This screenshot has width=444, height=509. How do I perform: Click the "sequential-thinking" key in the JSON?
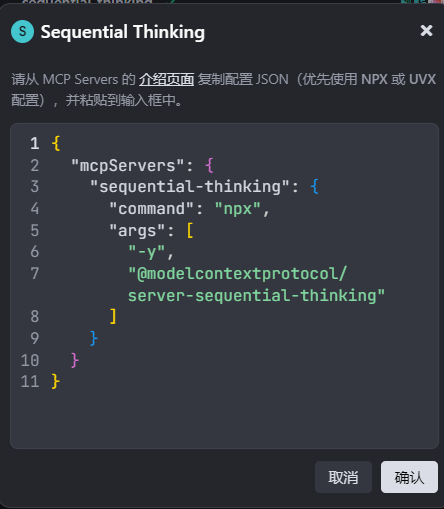point(190,187)
